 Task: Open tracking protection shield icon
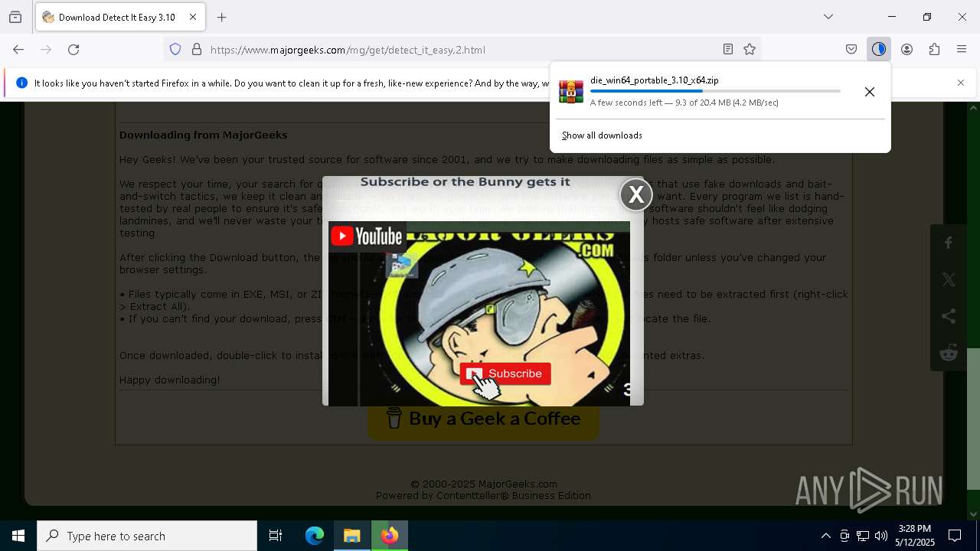point(175,50)
